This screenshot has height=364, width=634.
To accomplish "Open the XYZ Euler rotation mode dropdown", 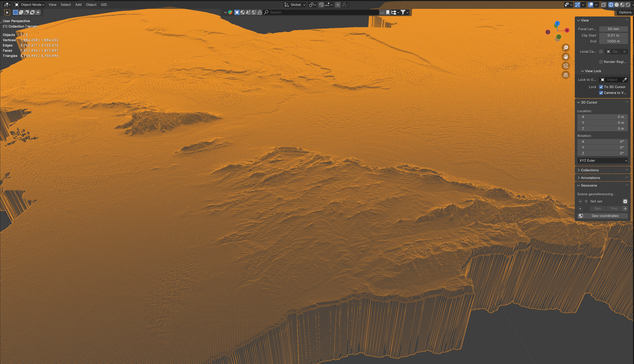I will point(602,160).
